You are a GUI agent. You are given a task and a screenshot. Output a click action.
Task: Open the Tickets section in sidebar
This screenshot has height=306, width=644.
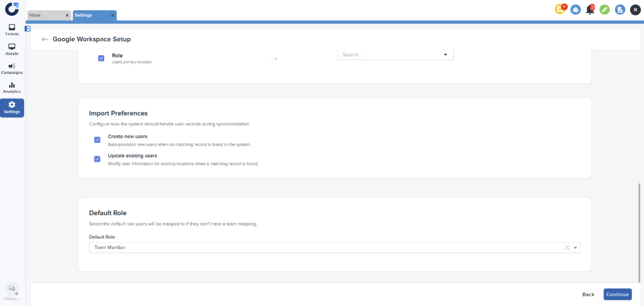click(x=12, y=29)
